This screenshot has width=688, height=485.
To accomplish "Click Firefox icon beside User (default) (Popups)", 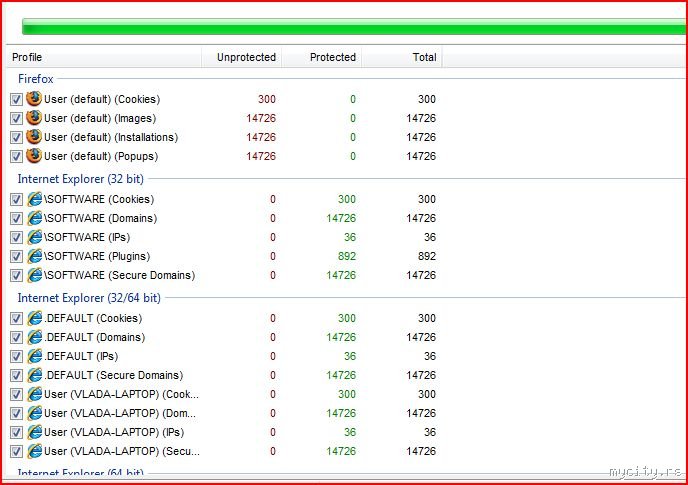I will pyautogui.click(x=34, y=156).
